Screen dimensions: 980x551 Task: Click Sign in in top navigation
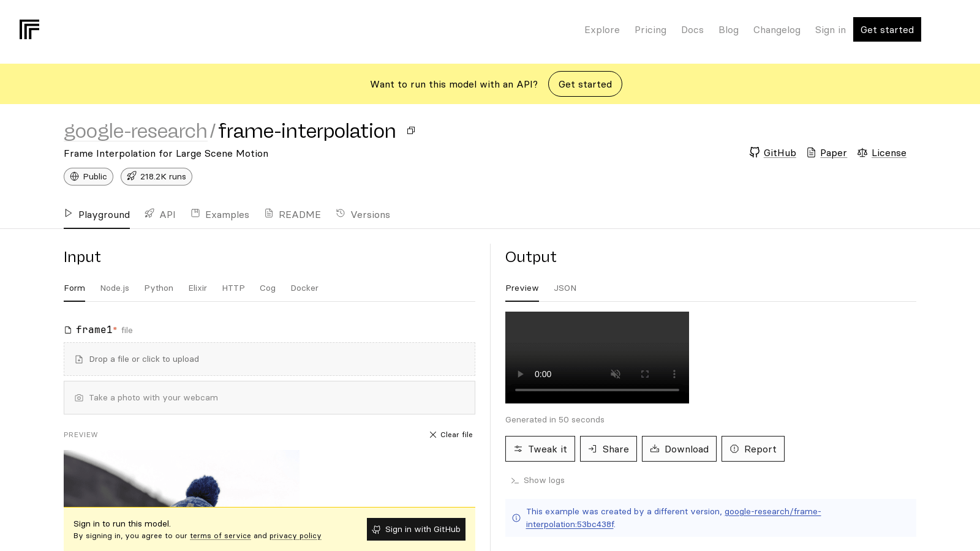point(830,30)
